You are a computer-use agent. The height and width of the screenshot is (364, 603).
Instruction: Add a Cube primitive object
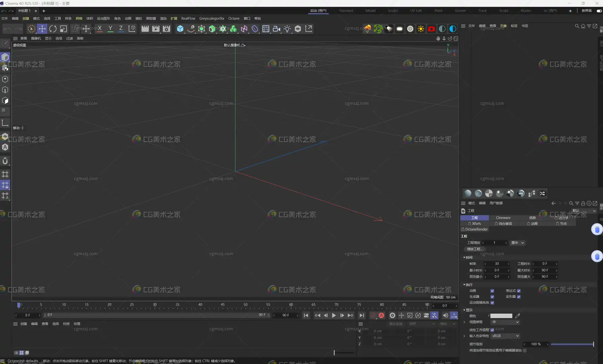180,29
